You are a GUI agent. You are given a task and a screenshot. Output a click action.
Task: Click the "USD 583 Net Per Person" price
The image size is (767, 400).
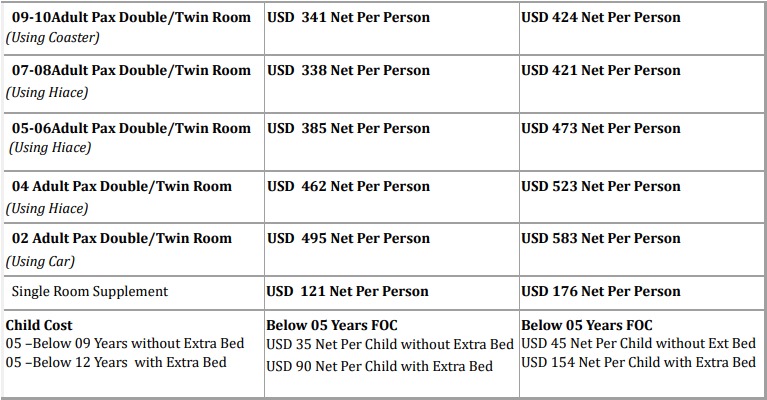pyautogui.click(x=601, y=239)
